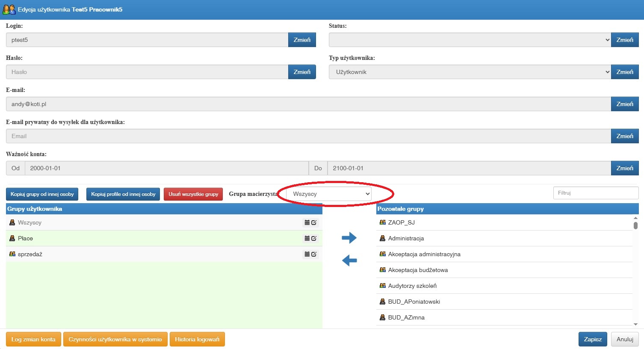Open the Status dropdown

click(x=470, y=40)
